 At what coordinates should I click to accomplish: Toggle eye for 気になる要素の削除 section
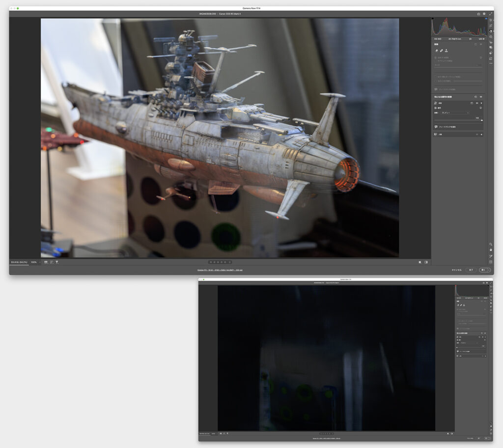click(481, 97)
